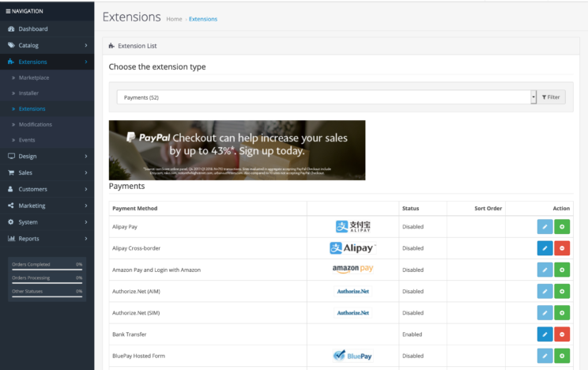
Task: Click the Other Statuses progress bar
Action: coord(47,296)
